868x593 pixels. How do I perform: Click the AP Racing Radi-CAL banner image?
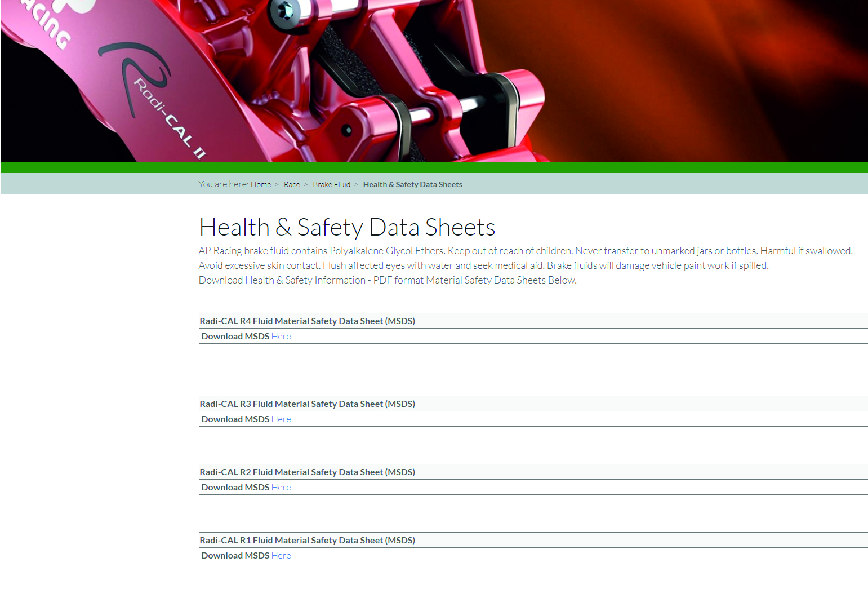tap(434, 82)
